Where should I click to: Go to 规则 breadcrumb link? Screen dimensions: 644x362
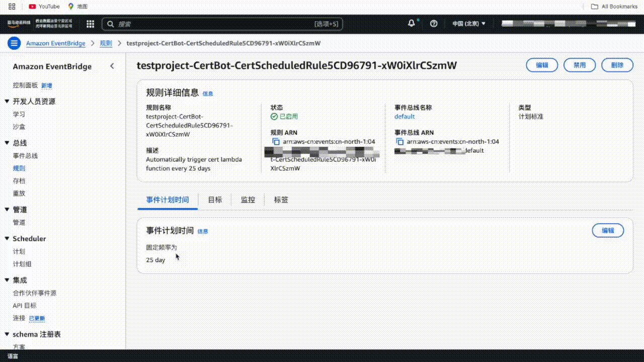click(x=106, y=43)
